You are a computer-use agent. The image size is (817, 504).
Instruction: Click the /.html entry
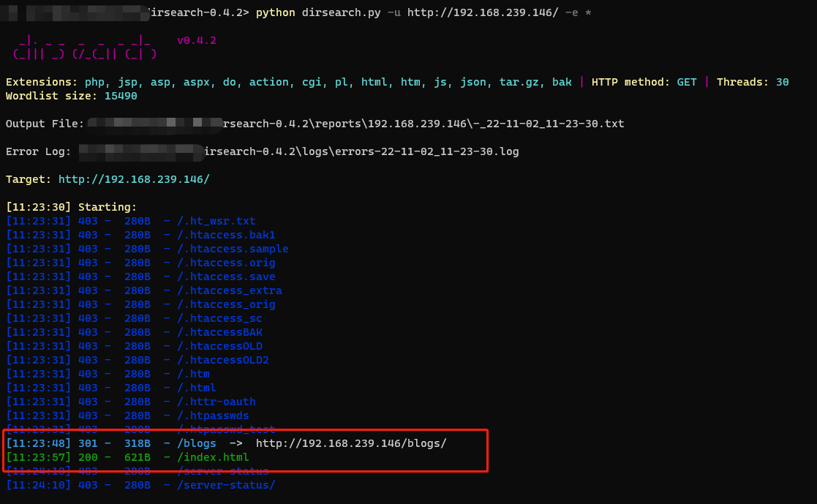197,388
